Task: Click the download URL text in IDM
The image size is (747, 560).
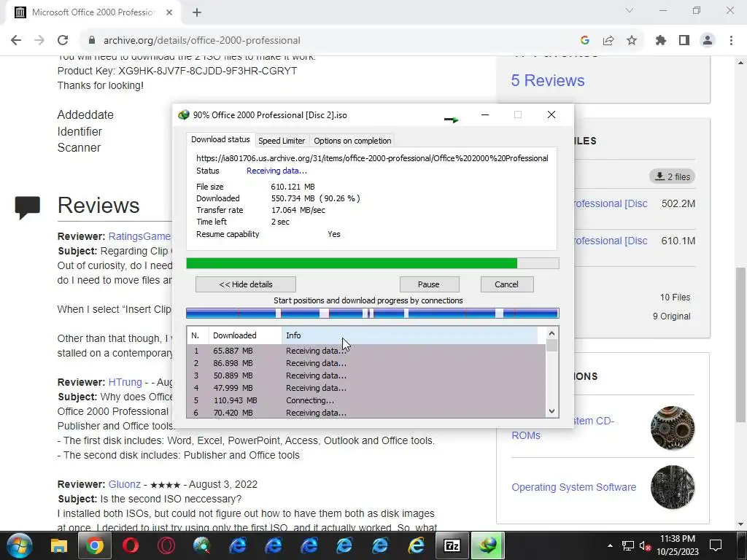Action: [372, 158]
